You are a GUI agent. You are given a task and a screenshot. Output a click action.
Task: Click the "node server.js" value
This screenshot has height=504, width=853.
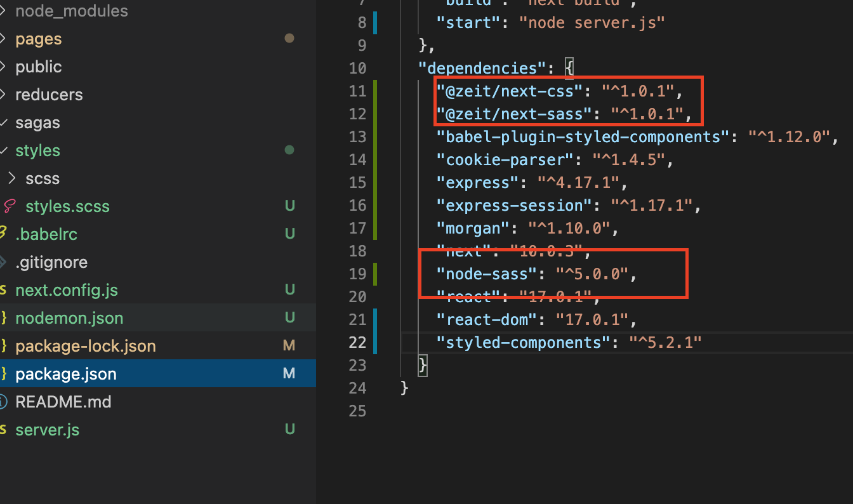click(x=592, y=22)
